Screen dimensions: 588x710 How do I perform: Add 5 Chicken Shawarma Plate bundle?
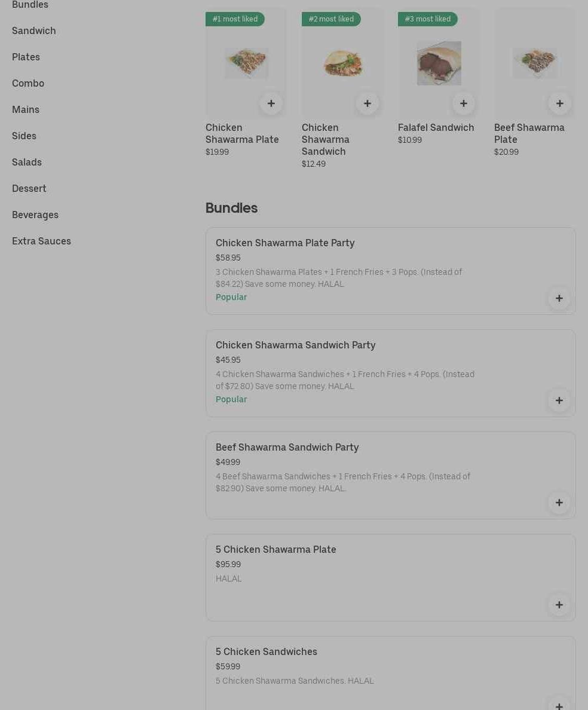(559, 605)
